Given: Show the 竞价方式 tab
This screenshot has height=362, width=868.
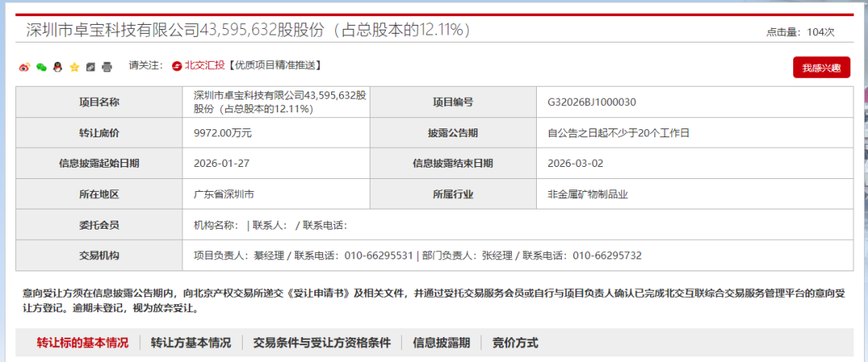Looking at the screenshot, I should coord(515,343).
